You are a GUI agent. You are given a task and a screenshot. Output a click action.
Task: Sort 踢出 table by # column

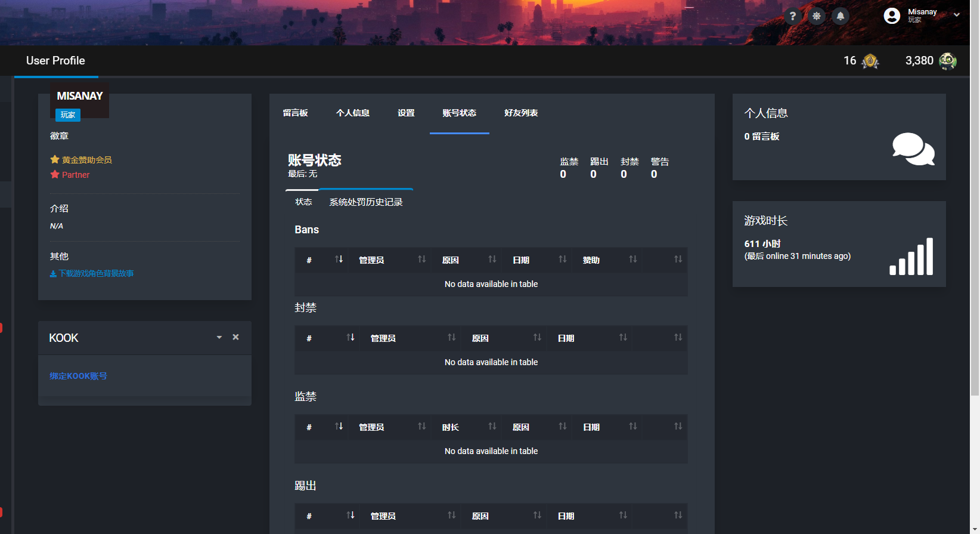tap(327, 516)
